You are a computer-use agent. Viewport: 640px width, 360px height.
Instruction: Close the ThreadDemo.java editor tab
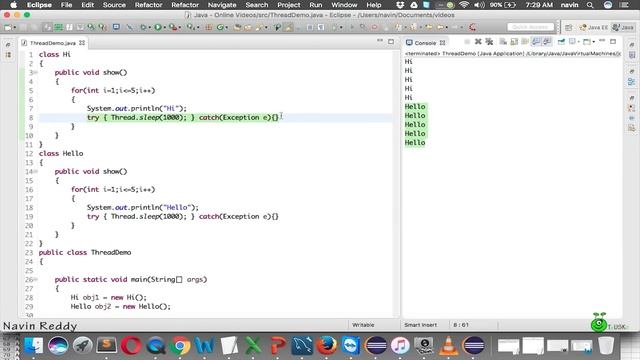pos(82,42)
